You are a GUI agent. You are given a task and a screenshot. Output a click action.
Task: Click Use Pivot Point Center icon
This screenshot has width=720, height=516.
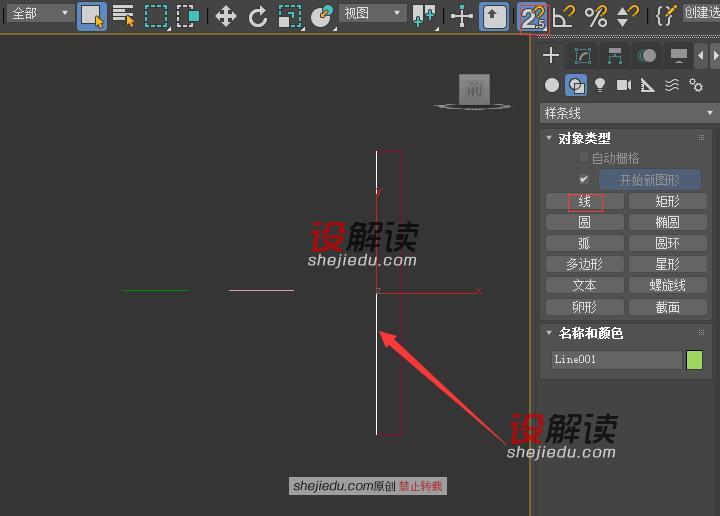[424, 17]
